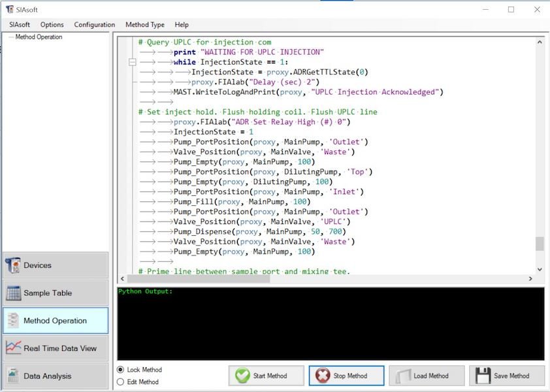Screen dimensions: 550x392
Task: Select Method Operation tree node
Action: tap(39, 37)
